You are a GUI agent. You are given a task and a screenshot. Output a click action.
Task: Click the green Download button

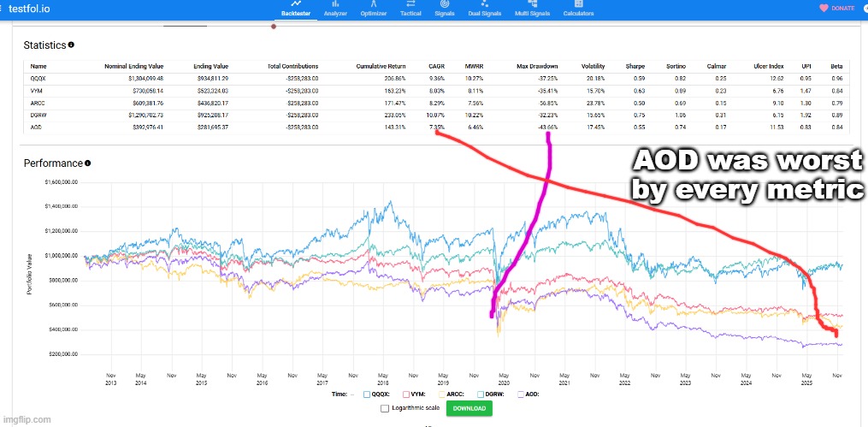click(468, 409)
